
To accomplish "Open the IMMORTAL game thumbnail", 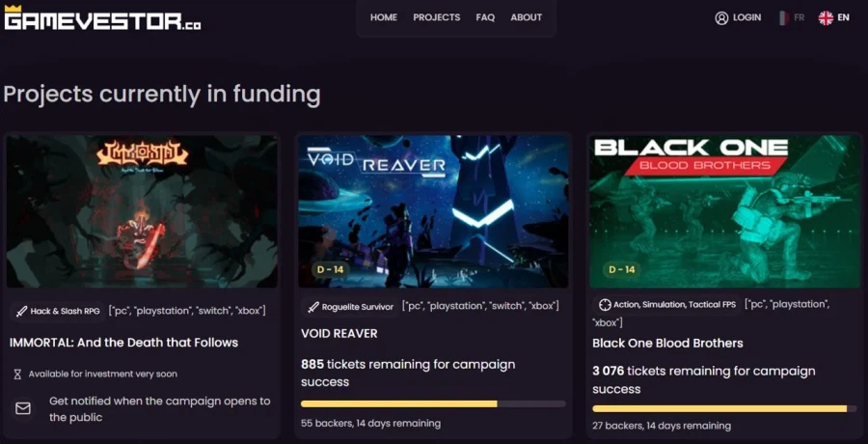I will [x=142, y=210].
